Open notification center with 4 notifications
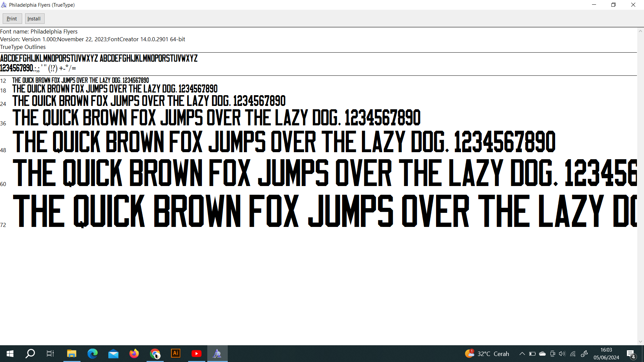Viewport: 644px width, 362px height. tap(631, 354)
